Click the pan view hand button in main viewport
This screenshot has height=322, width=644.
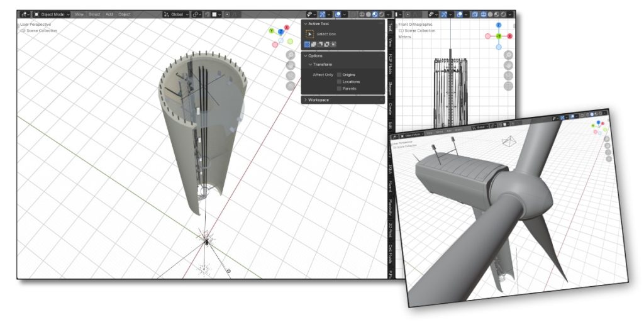click(x=291, y=65)
